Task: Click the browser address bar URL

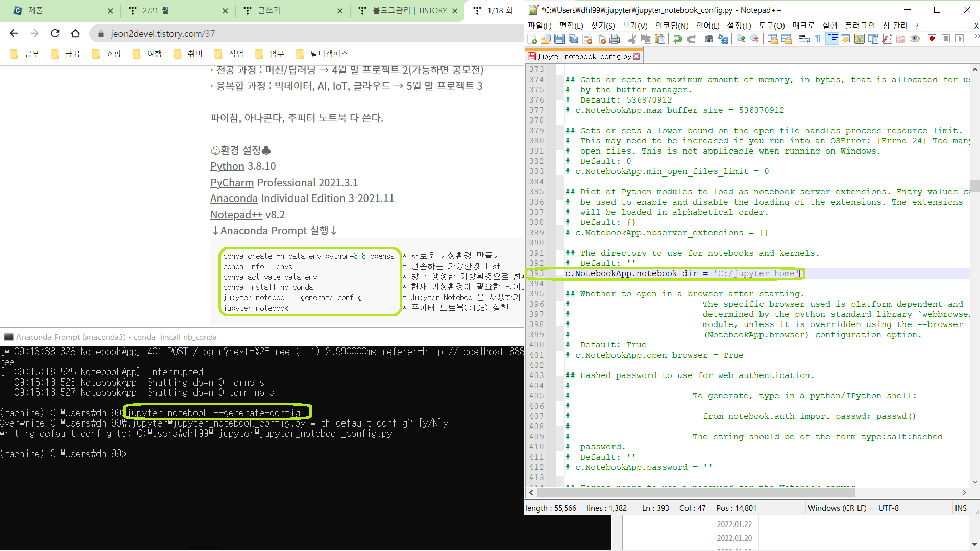Action: [x=163, y=34]
